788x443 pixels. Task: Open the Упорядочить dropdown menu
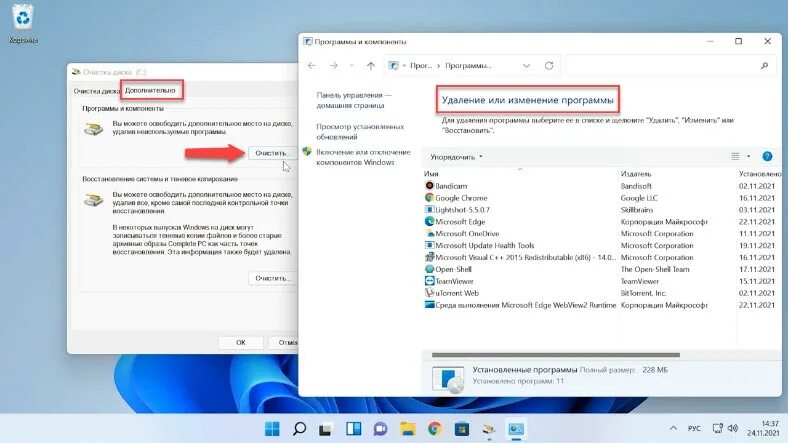456,157
